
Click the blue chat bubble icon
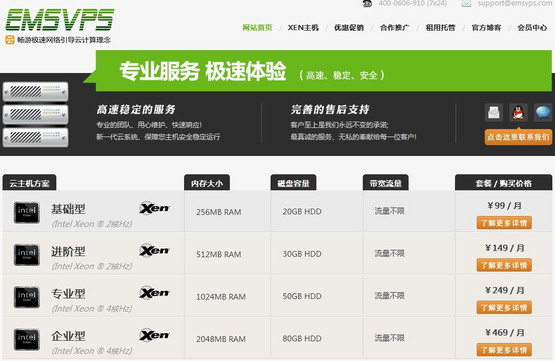543,113
